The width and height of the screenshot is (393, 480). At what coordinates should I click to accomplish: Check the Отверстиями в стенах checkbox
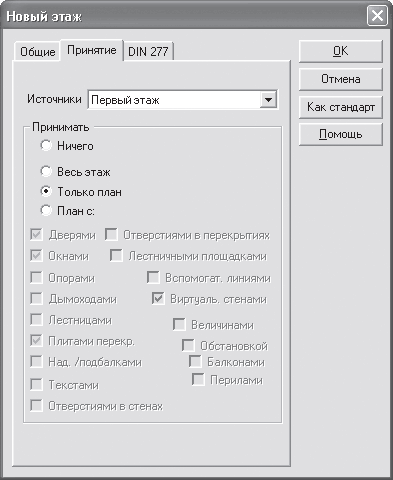click(x=36, y=406)
